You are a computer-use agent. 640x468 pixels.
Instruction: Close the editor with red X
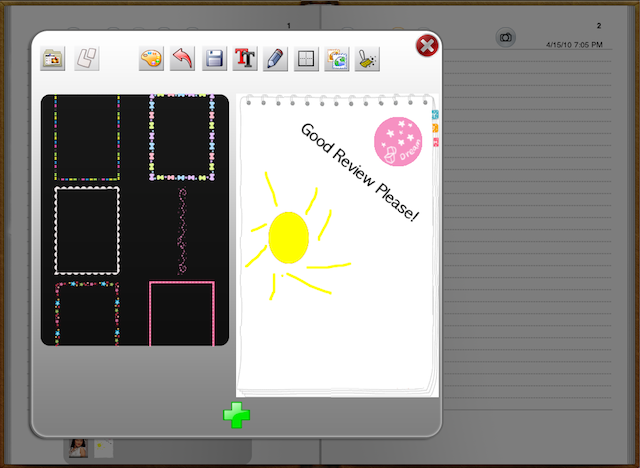(x=426, y=46)
